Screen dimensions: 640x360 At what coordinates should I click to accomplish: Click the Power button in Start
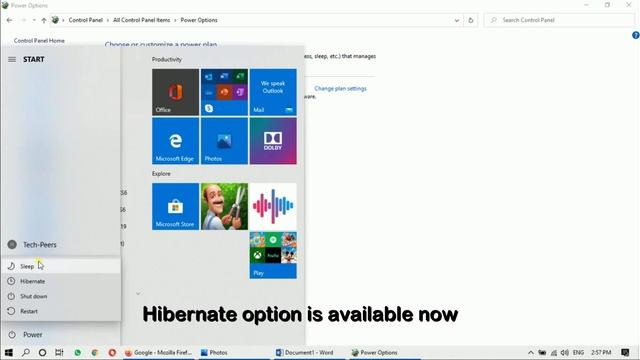(61, 335)
